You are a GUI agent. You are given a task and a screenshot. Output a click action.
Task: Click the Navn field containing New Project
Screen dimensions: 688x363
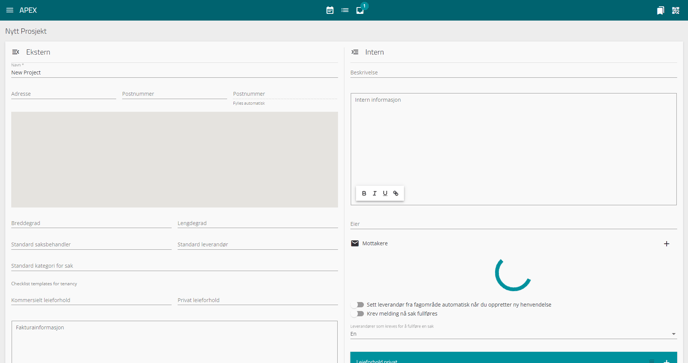174,72
